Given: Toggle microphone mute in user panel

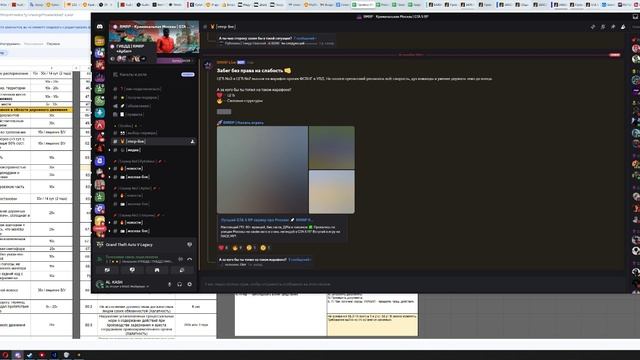Looking at the screenshot, I should click(x=170, y=284).
